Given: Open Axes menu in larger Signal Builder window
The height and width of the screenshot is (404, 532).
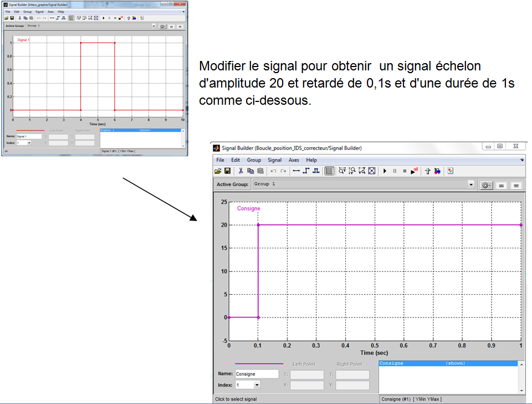Looking at the screenshot, I should [294, 160].
